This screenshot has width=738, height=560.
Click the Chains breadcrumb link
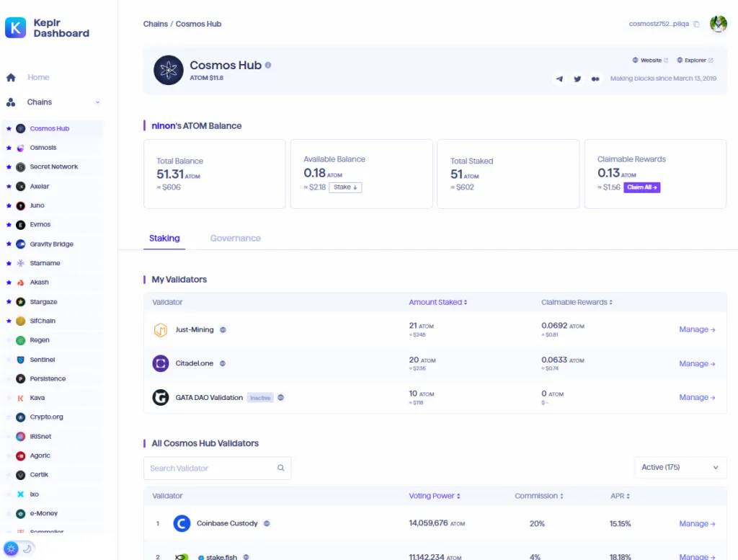156,24
